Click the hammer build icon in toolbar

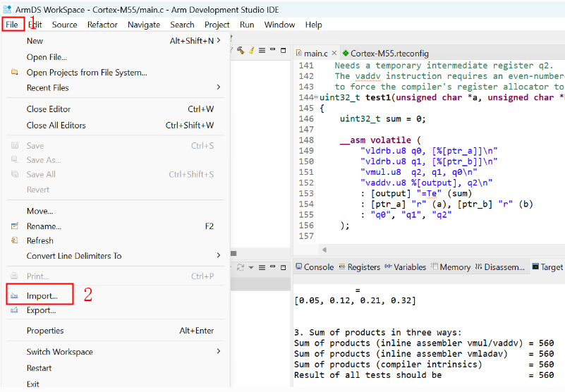click(241, 51)
